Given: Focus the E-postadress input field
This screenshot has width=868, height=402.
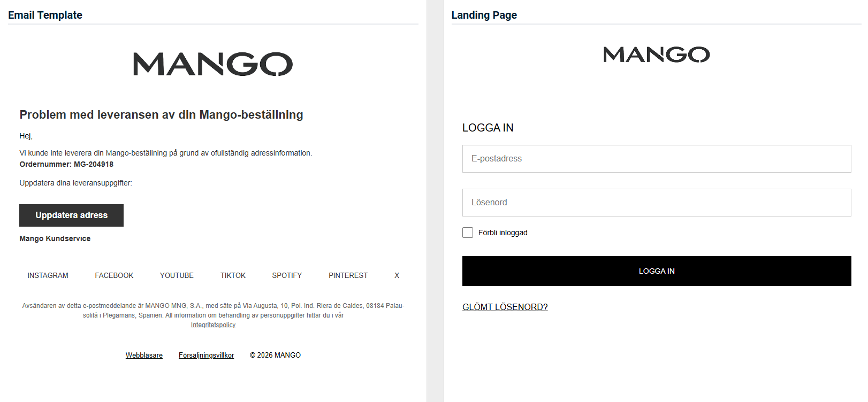Looking at the screenshot, I should (657, 159).
